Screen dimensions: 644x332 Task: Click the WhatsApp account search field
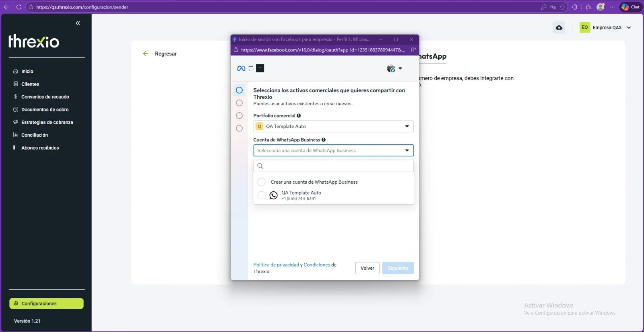point(333,166)
